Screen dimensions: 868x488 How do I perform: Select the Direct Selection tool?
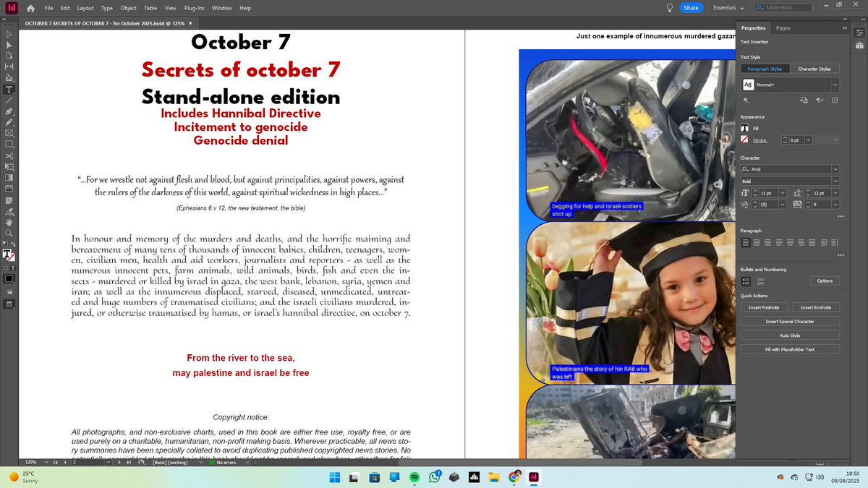pos(9,44)
